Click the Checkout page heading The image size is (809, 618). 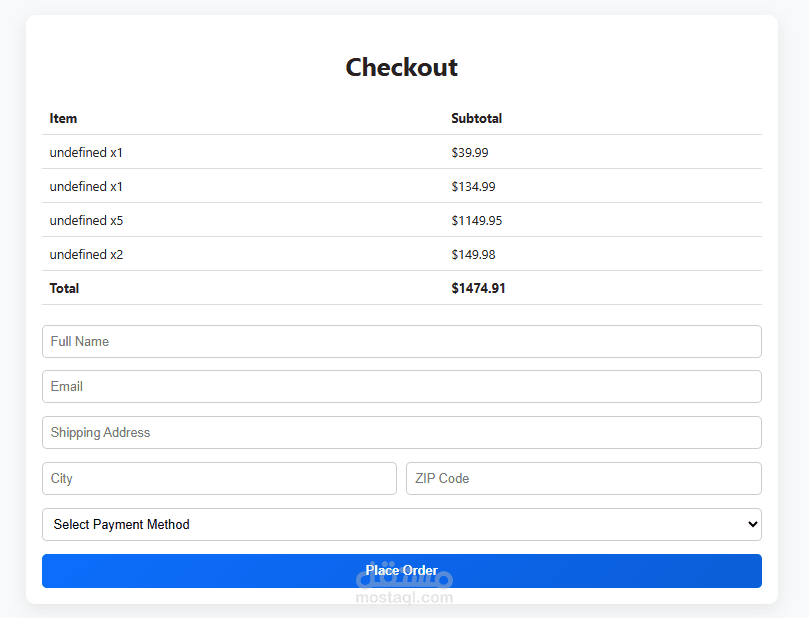pos(401,67)
